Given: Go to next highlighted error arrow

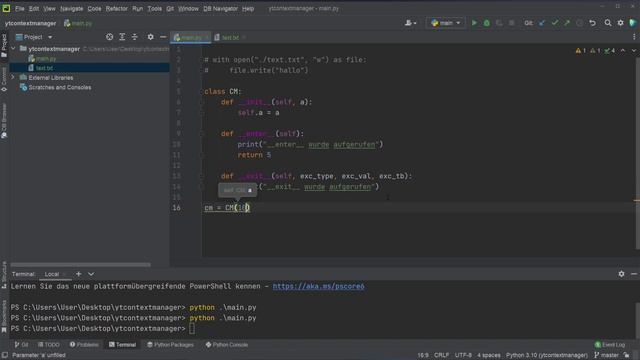Looking at the screenshot, I should 633,51.
